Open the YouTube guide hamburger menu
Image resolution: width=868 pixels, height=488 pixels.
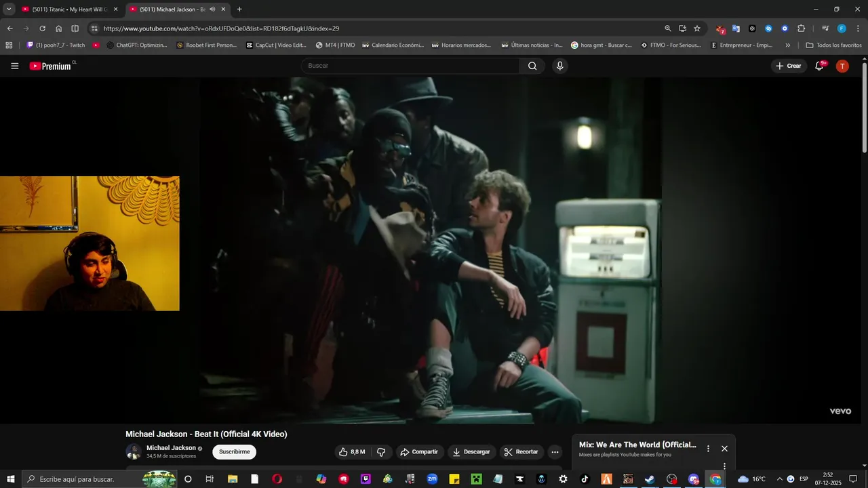15,66
